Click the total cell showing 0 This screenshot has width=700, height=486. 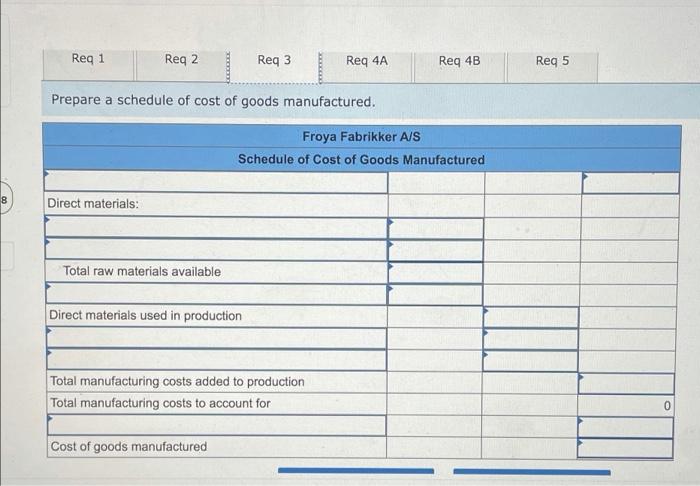tap(625, 406)
